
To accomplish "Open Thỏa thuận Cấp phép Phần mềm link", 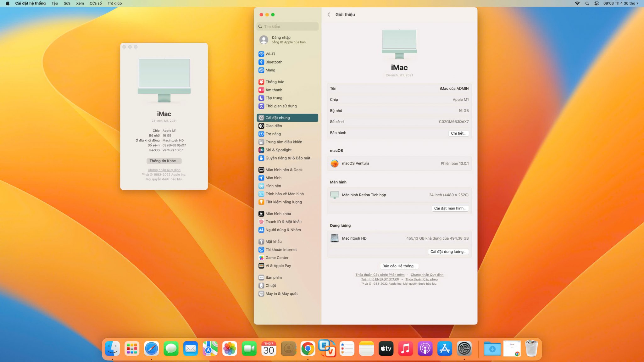I will 380,275.
